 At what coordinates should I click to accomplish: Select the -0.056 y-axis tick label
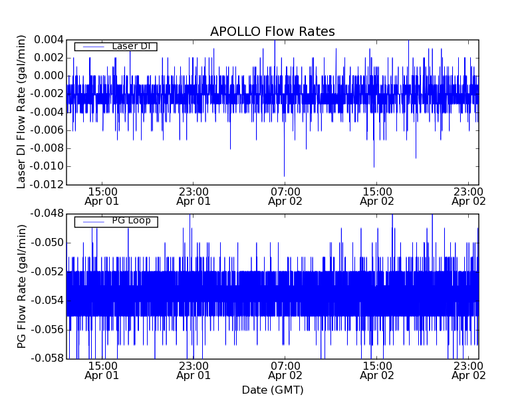click(47, 329)
